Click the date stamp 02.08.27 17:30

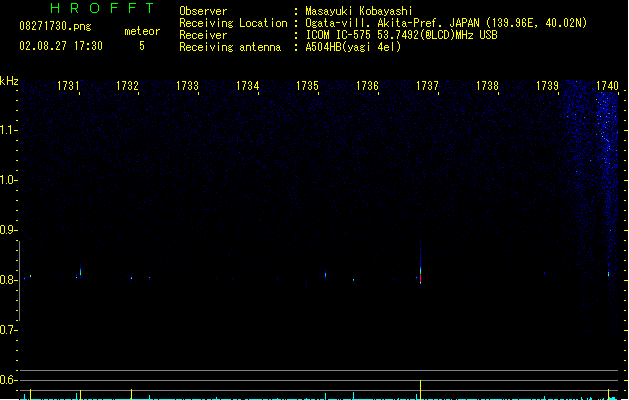point(61,46)
